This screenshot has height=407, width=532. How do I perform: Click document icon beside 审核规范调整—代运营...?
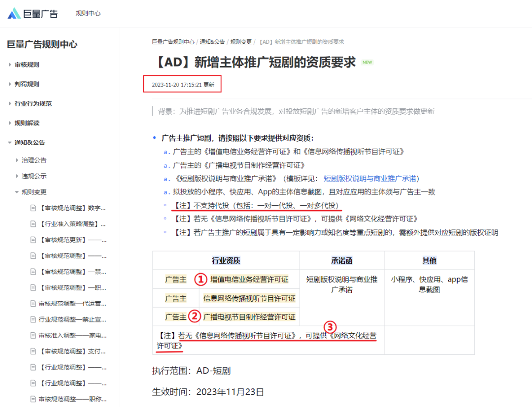pyautogui.click(x=33, y=304)
